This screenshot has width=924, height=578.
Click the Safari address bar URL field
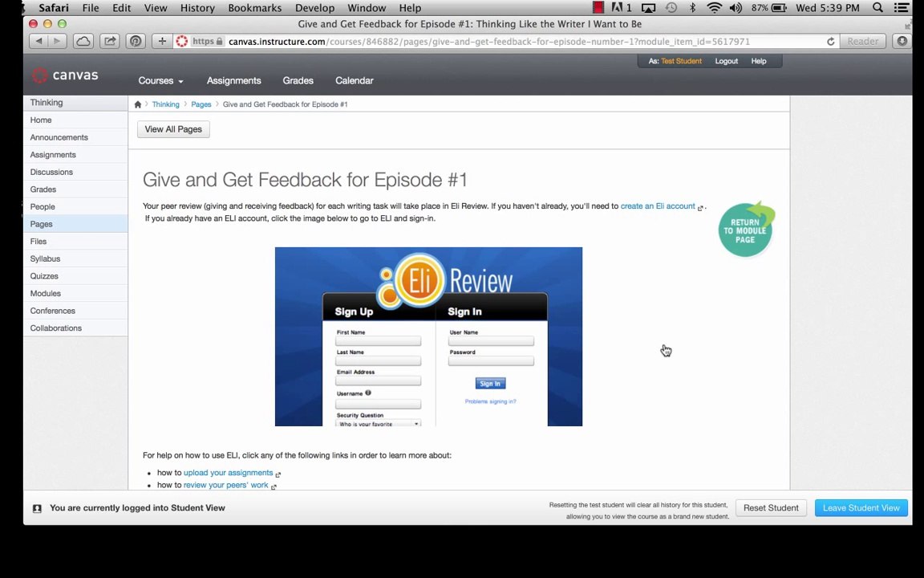(507, 41)
